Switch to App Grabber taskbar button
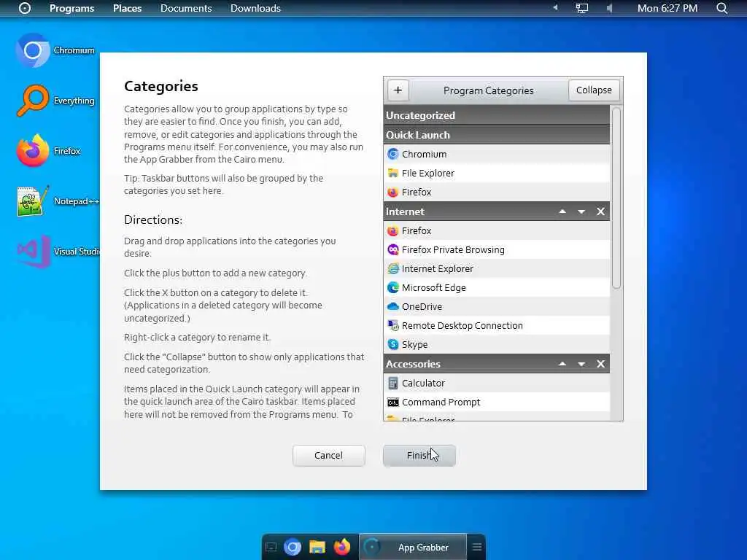This screenshot has height=560, width=747. point(413,547)
